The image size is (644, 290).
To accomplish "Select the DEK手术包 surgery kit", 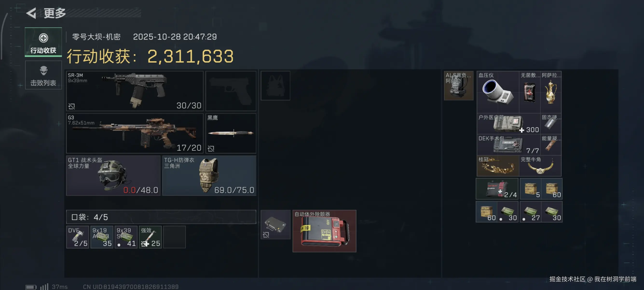I will pyautogui.click(x=508, y=145).
